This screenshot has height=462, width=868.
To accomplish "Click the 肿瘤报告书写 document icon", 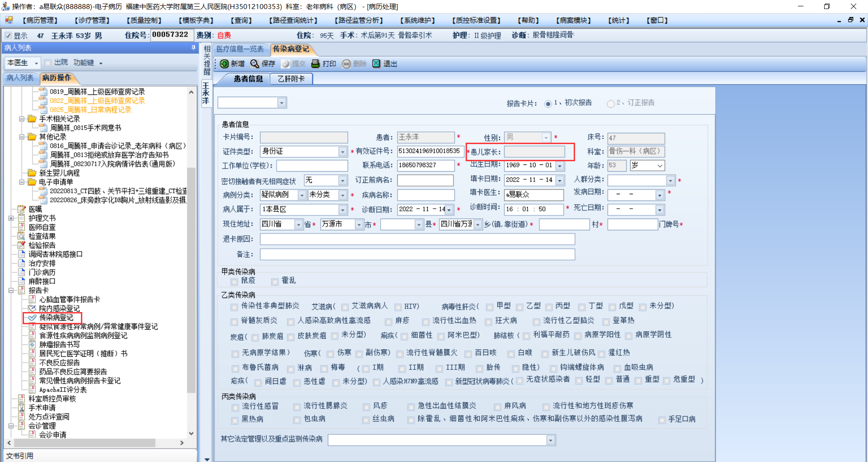I will tap(32, 345).
